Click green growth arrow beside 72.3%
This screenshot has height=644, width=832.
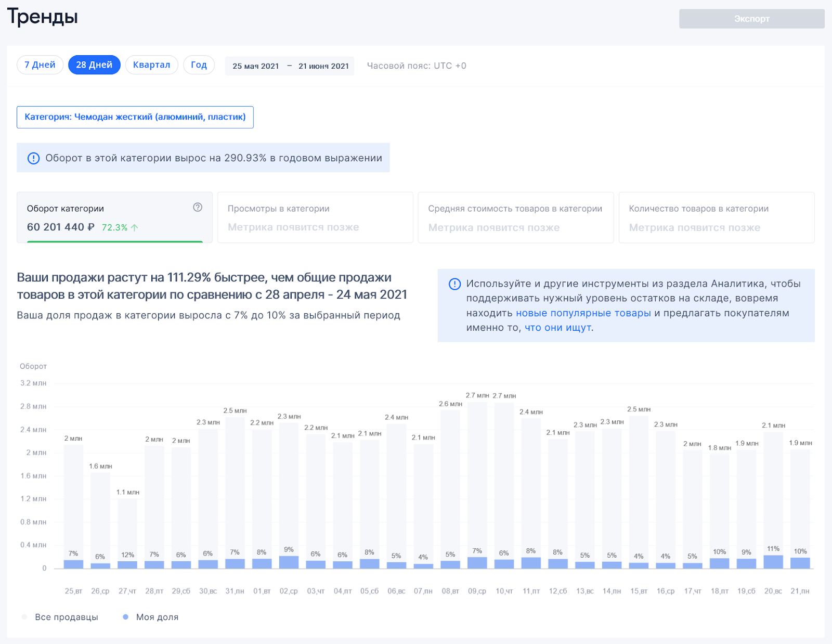coord(135,228)
